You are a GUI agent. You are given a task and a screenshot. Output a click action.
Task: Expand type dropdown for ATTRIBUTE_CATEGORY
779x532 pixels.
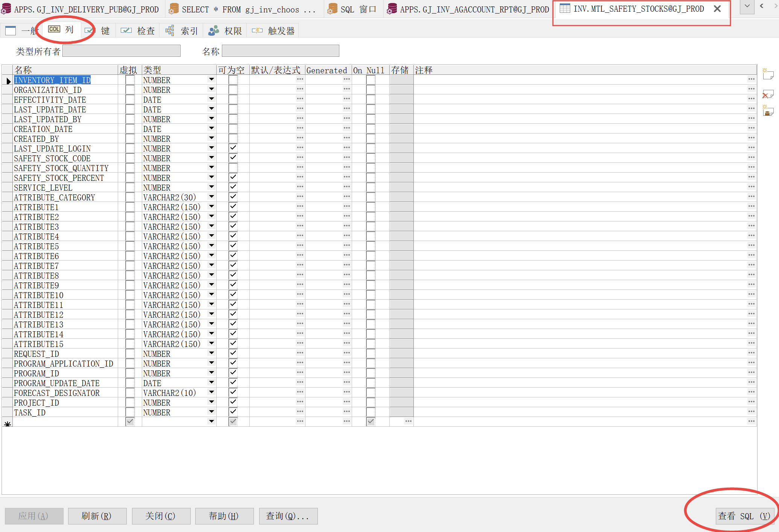(211, 197)
